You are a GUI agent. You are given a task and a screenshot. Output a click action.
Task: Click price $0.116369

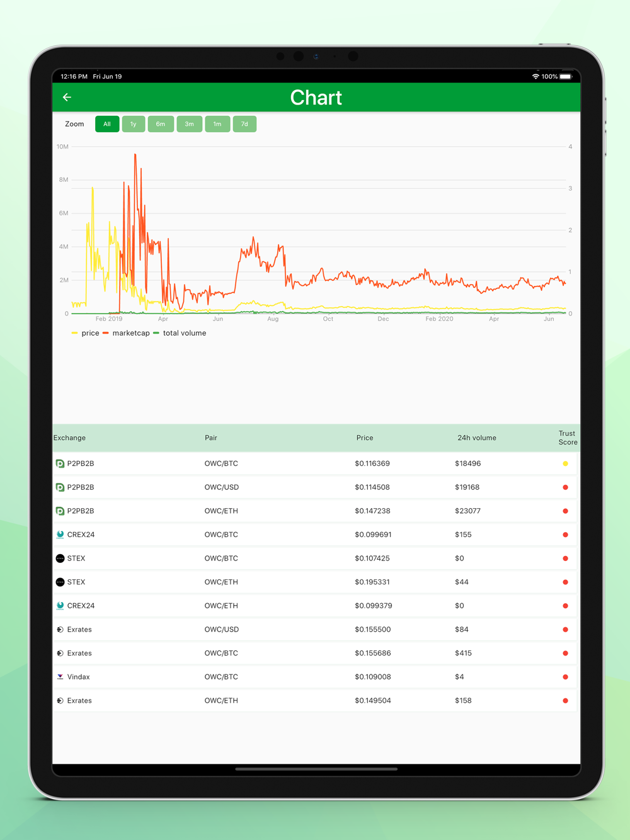click(x=372, y=463)
